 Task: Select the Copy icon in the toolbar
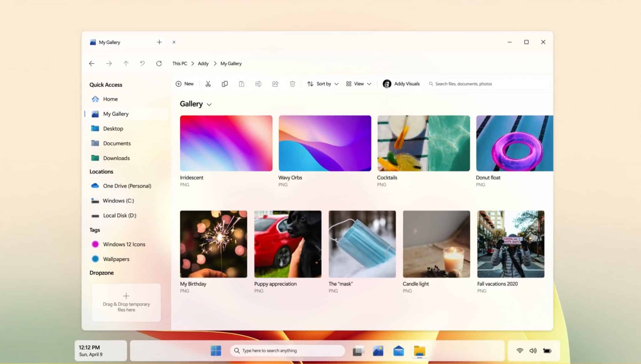[224, 84]
